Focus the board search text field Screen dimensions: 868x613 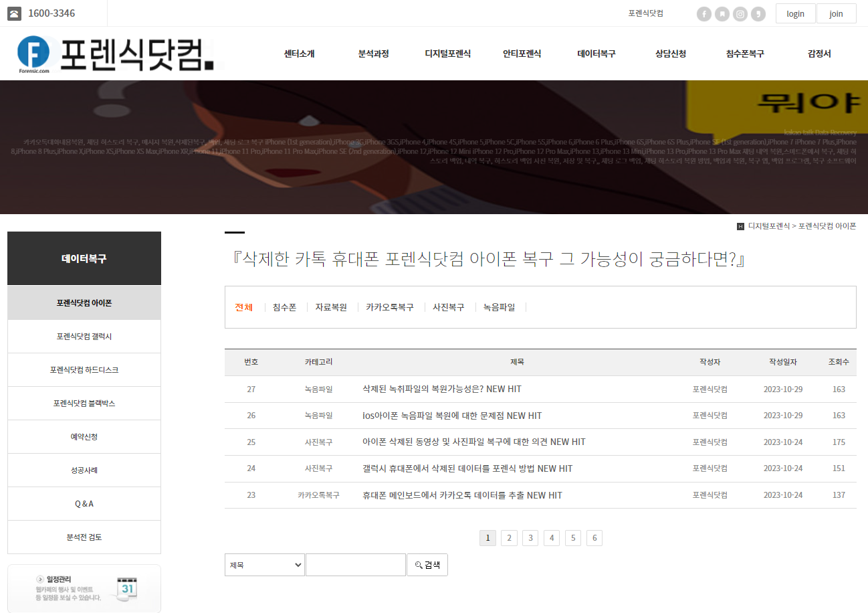point(356,565)
